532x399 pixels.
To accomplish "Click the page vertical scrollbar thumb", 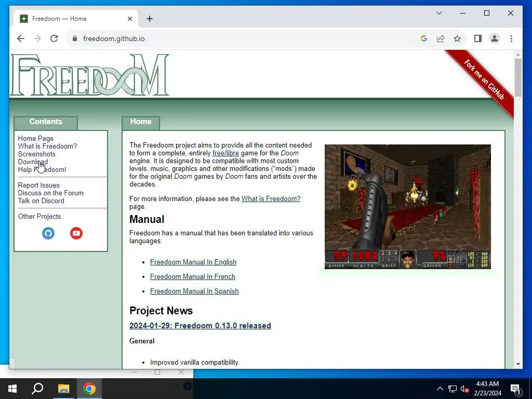I will (518, 77).
